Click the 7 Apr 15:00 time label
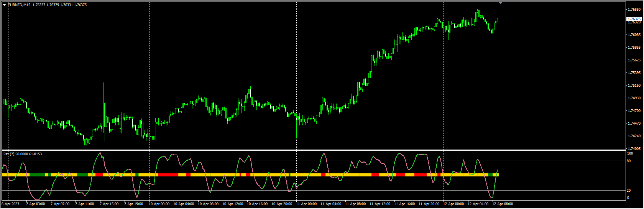 [109, 204]
